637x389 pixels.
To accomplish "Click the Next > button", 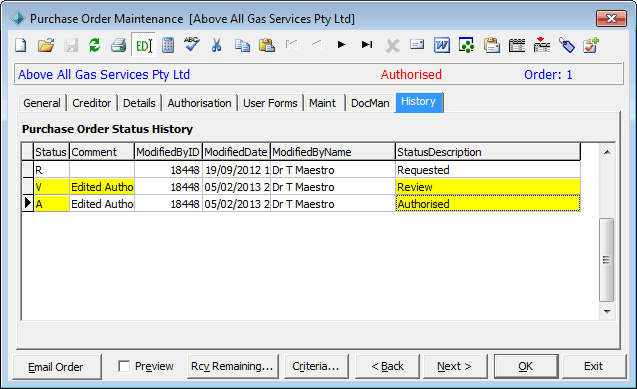I will [x=454, y=366].
